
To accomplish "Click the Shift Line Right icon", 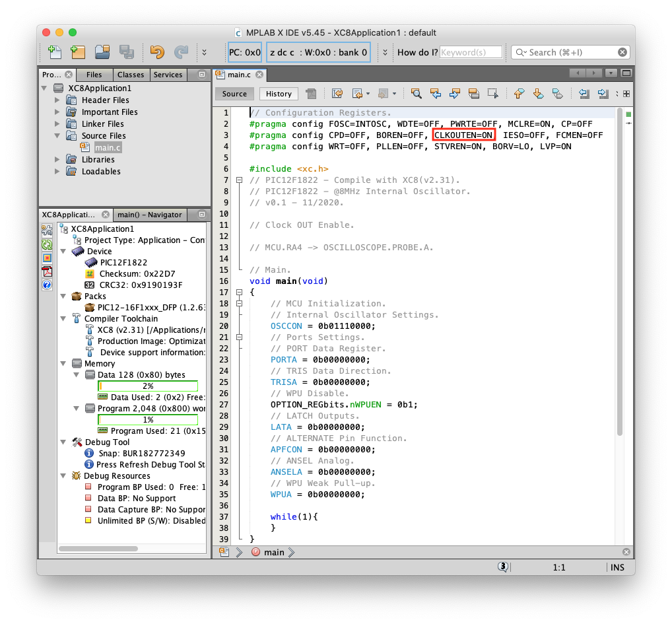I will pyautogui.click(x=603, y=93).
